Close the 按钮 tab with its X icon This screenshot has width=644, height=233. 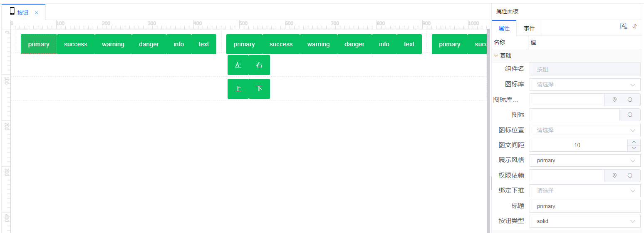[x=37, y=13]
